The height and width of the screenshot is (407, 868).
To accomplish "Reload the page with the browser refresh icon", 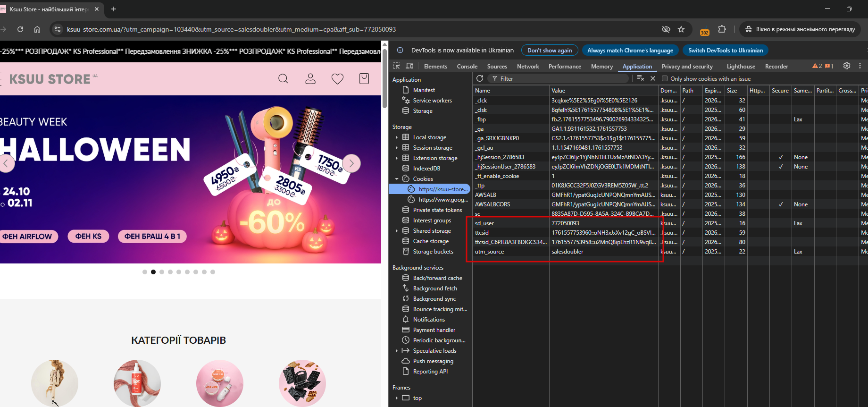I will [x=20, y=29].
